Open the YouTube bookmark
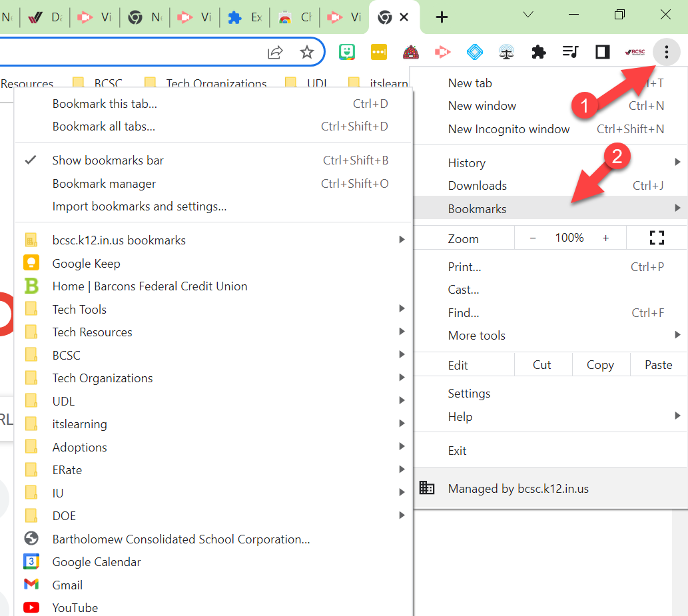This screenshot has height=616, width=688. coord(214,608)
